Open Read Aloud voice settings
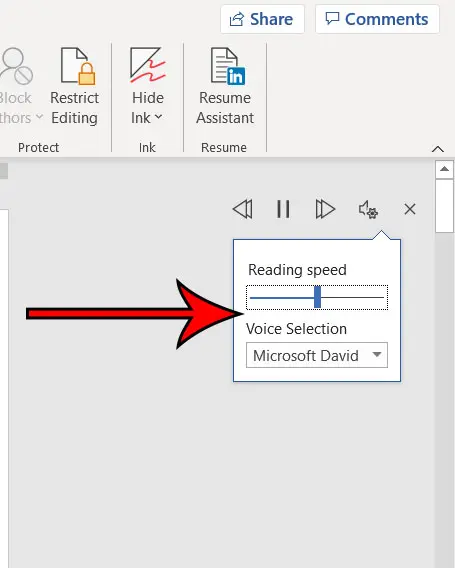This screenshot has height=568, width=455. tap(368, 209)
